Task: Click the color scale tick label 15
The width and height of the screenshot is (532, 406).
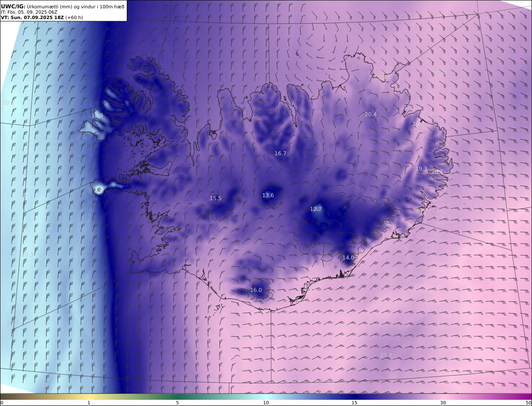Action: click(355, 403)
